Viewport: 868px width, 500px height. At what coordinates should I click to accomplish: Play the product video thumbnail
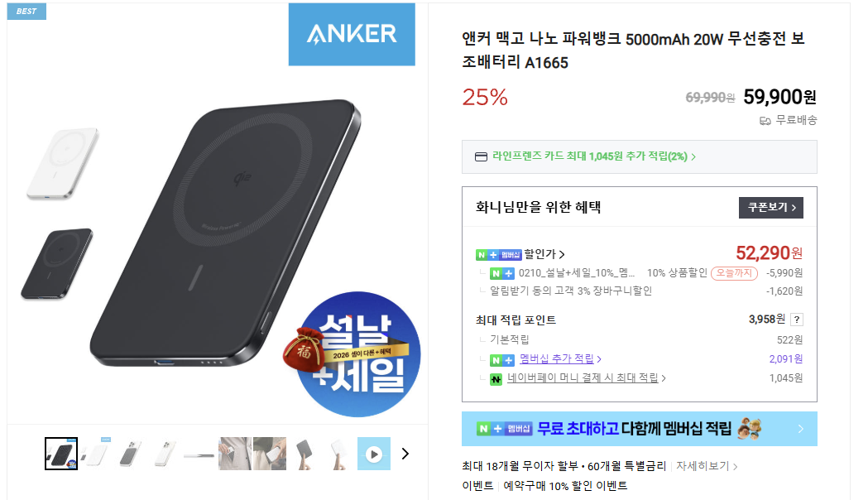point(374,454)
